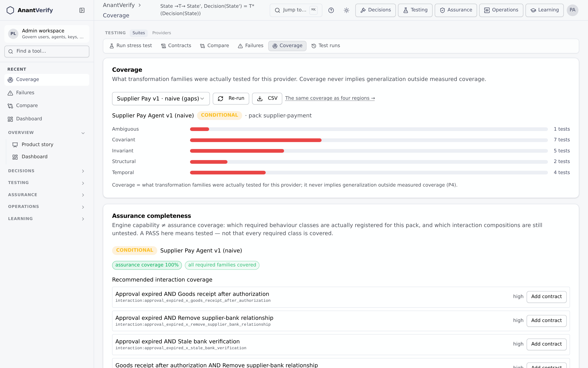Open Dashboard in the Recent sidebar
This screenshot has width=588, height=368.
click(47, 119)
